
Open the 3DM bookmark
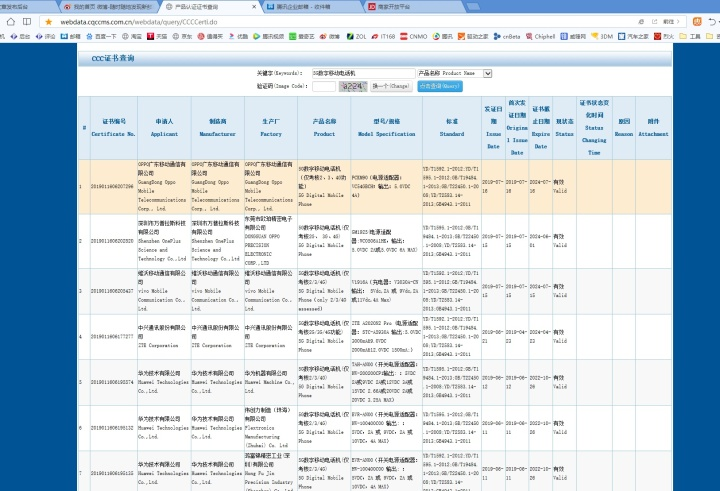coord(602,36)
